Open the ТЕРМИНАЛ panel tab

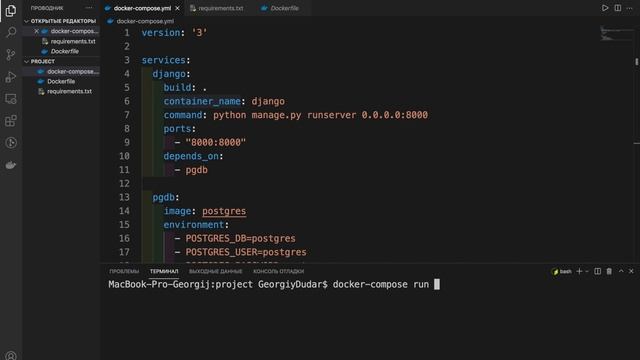pyautogui.click(x=164, y=271)
